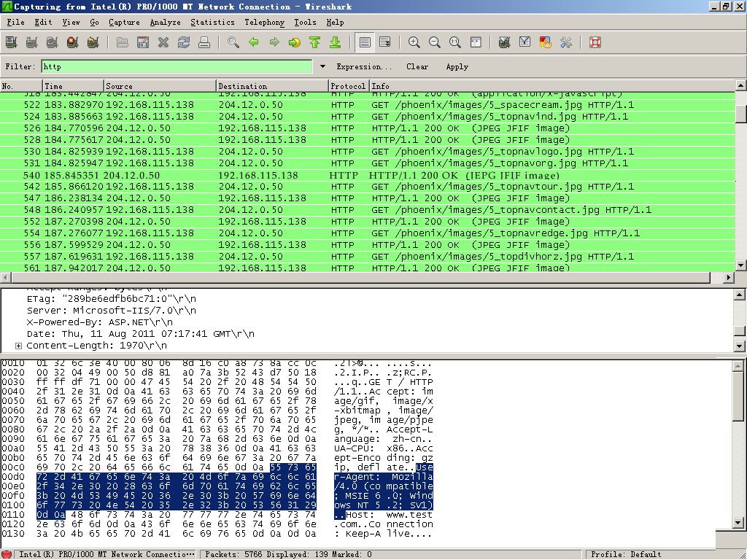This screenshot has width=747, height=560.
Task: Close the capture file icon
Action: coord(163,42)
